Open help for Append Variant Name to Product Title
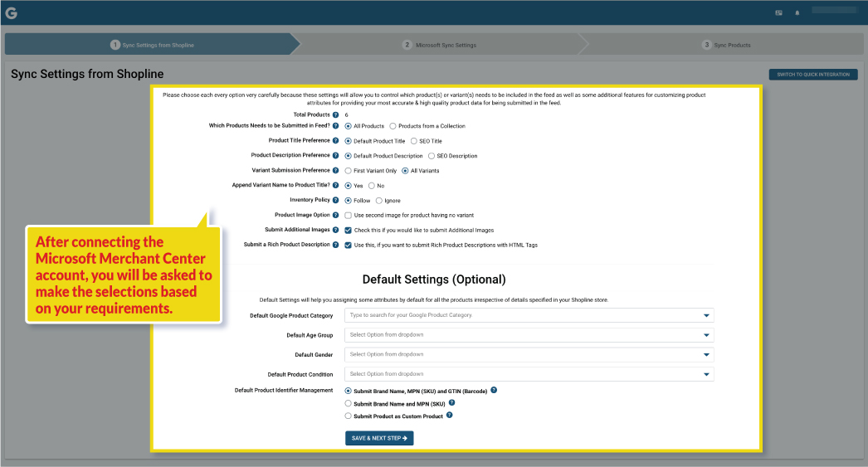 (x=335, y=185)
